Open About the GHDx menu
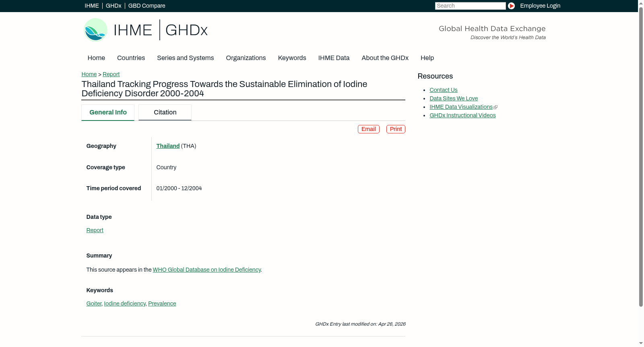This screenshot has height=347, width=644. pyautogui.click(x=385, y=58)
